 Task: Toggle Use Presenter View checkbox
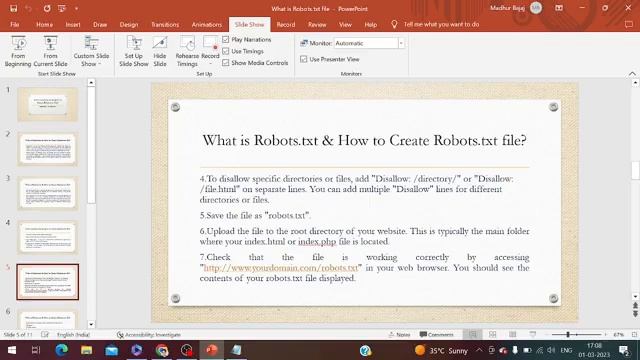point(303,59)
